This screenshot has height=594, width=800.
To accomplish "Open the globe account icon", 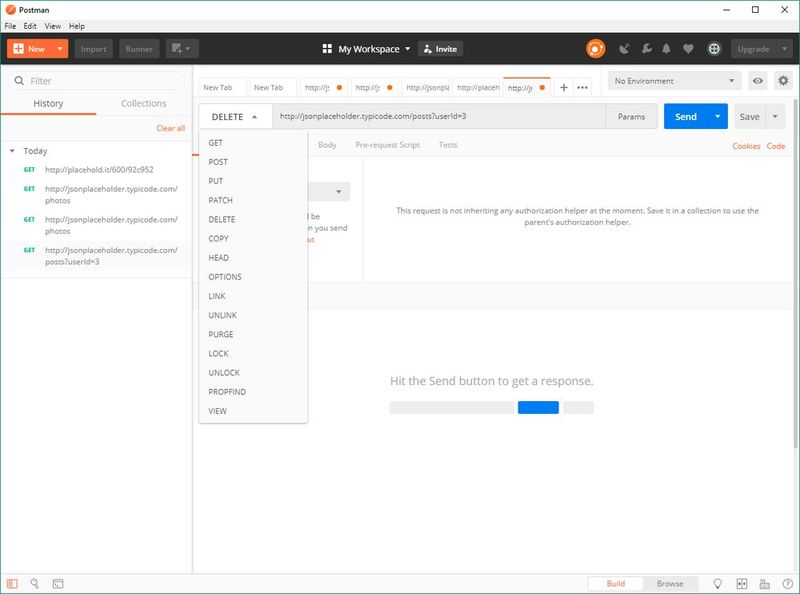I will [x=714, y=49].
